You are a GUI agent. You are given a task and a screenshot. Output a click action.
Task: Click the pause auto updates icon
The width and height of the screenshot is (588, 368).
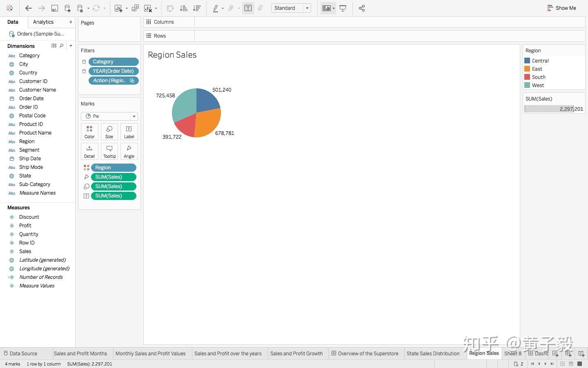pos(80,8)
